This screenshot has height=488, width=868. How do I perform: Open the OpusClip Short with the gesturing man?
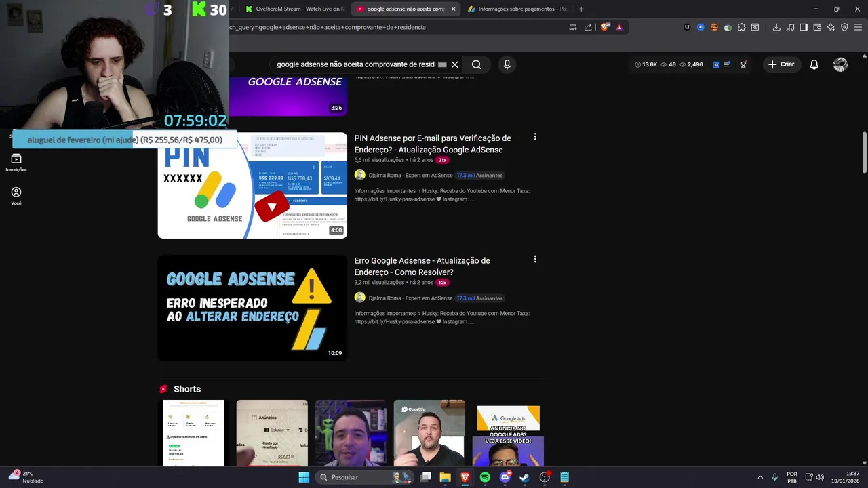[429, 433]
